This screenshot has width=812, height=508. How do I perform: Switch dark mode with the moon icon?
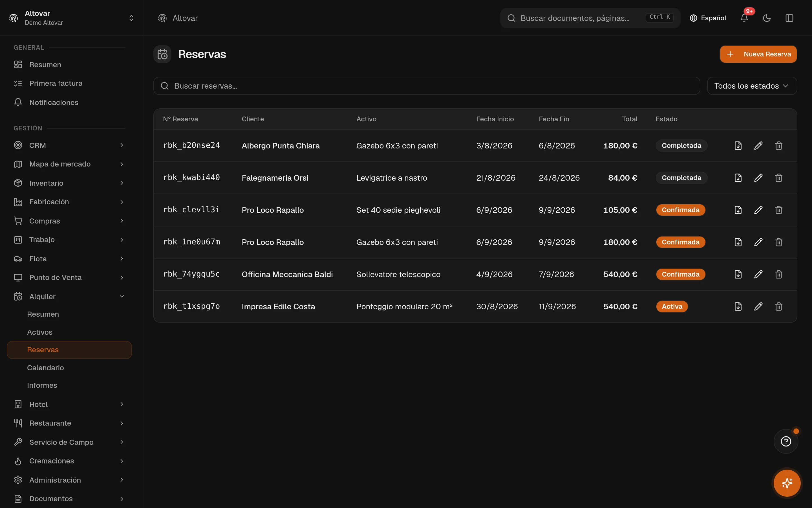[x=767, y=18]
